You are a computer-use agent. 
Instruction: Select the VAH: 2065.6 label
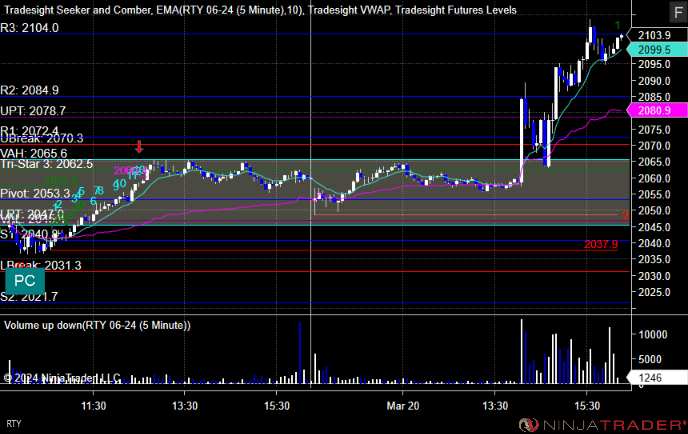pos(34,154)
